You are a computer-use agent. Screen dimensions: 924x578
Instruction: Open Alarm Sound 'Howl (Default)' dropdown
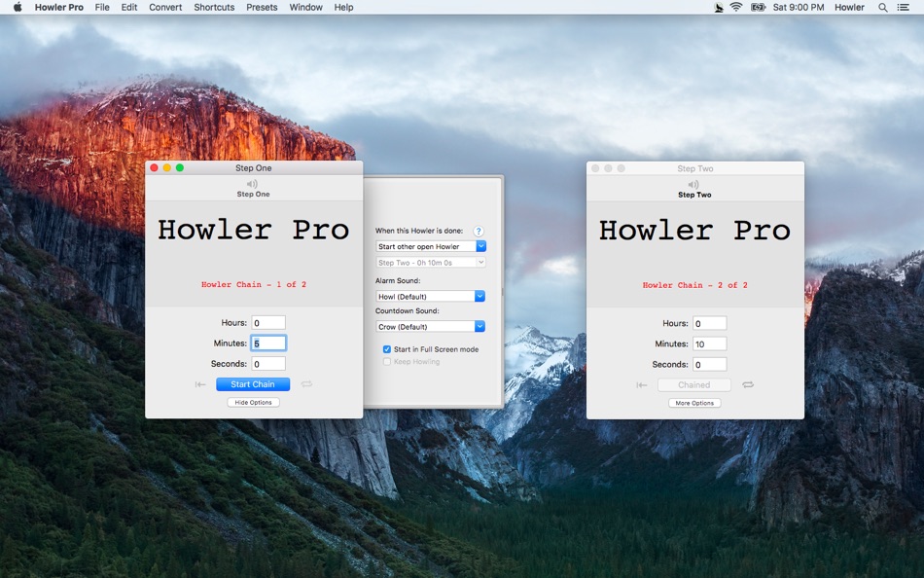[430, 296]
